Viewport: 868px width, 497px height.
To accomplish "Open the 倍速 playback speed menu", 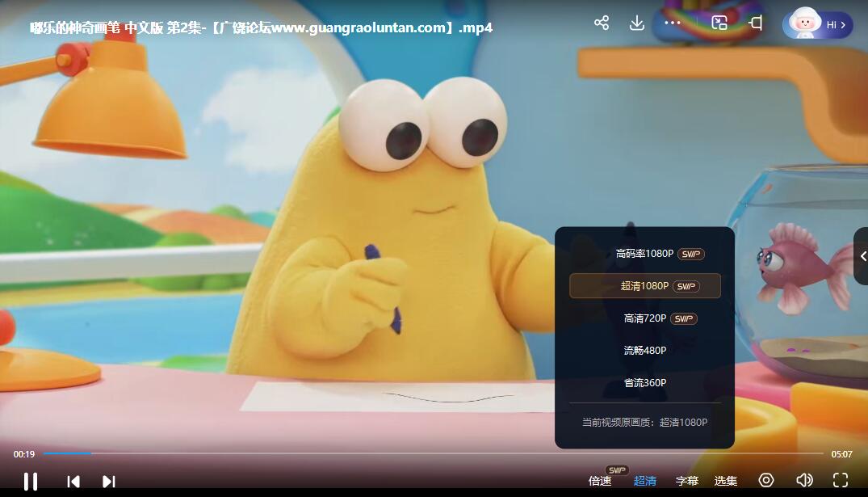I will 600,481.
